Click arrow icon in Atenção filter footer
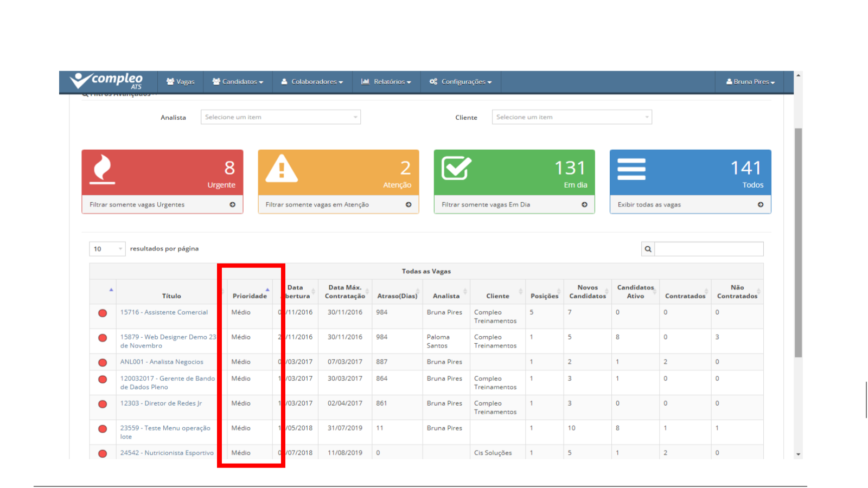Image resolution: width=868 pixels, height=488 pixels. click(x=409, y=205)
